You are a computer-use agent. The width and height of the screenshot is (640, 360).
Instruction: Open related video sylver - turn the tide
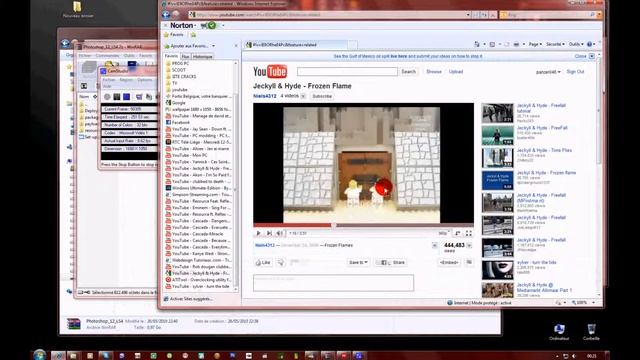click(x=536, y=262)
